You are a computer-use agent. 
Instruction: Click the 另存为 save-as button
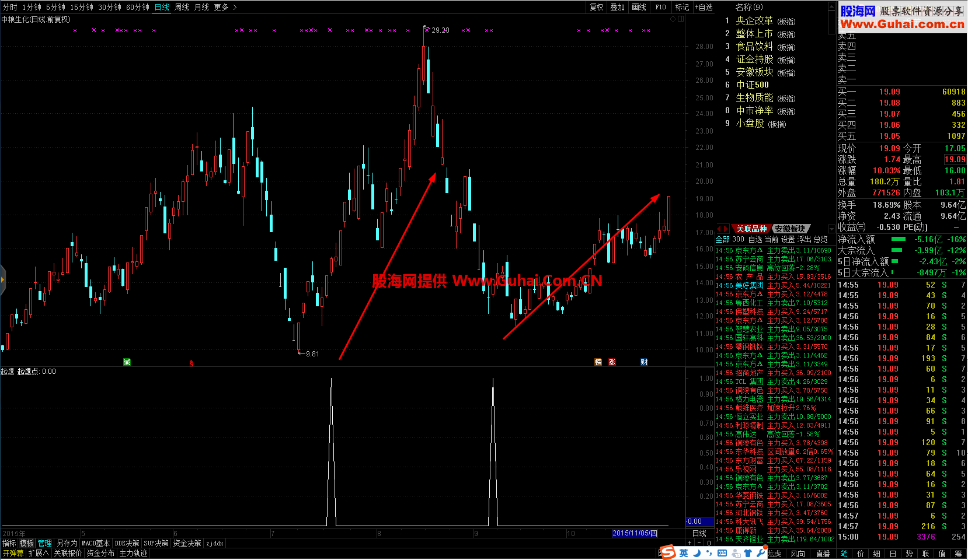click(x=67, y=543)
